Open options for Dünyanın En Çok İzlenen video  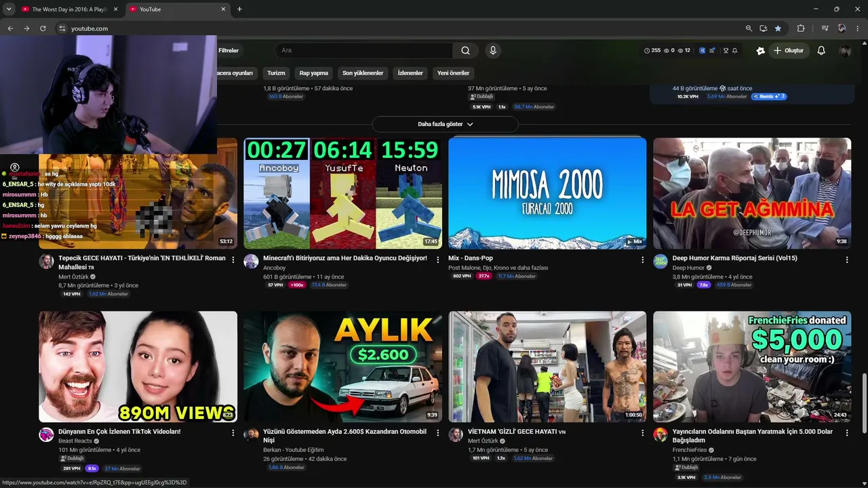[233, 433]
